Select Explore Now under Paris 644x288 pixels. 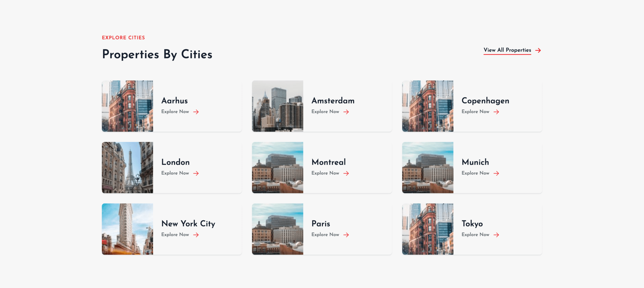tap(325, 235)
